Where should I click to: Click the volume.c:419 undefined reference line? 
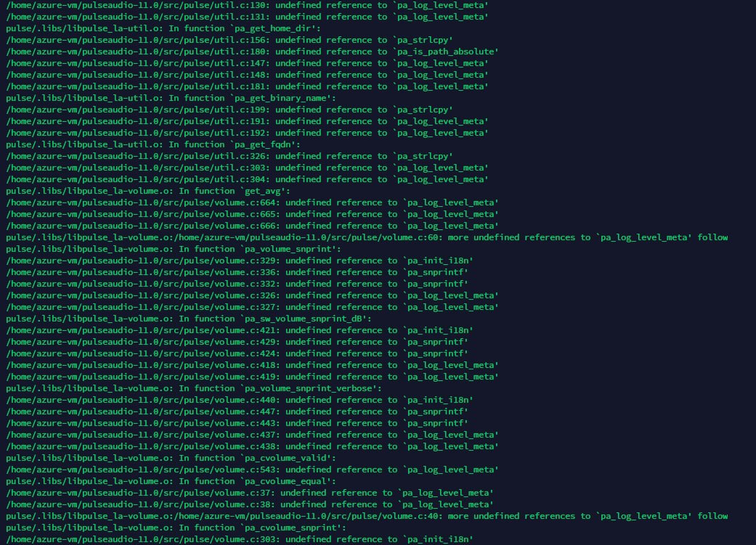click(x=252, y=377)
